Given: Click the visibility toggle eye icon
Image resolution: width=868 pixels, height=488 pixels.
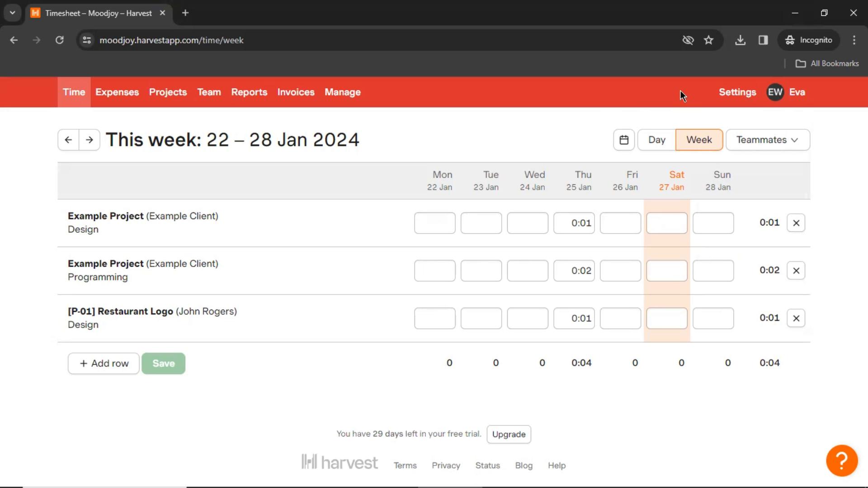Looking at the screenshot, I should [688, 40].
